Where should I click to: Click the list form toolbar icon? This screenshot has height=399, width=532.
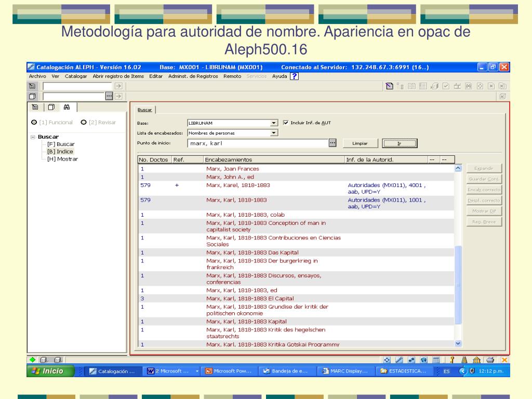[x=423, y=86]
